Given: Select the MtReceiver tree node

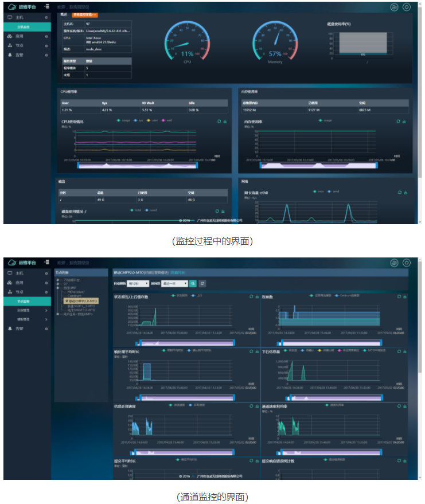Looking at the screenshot, I should tap(76, 292).
